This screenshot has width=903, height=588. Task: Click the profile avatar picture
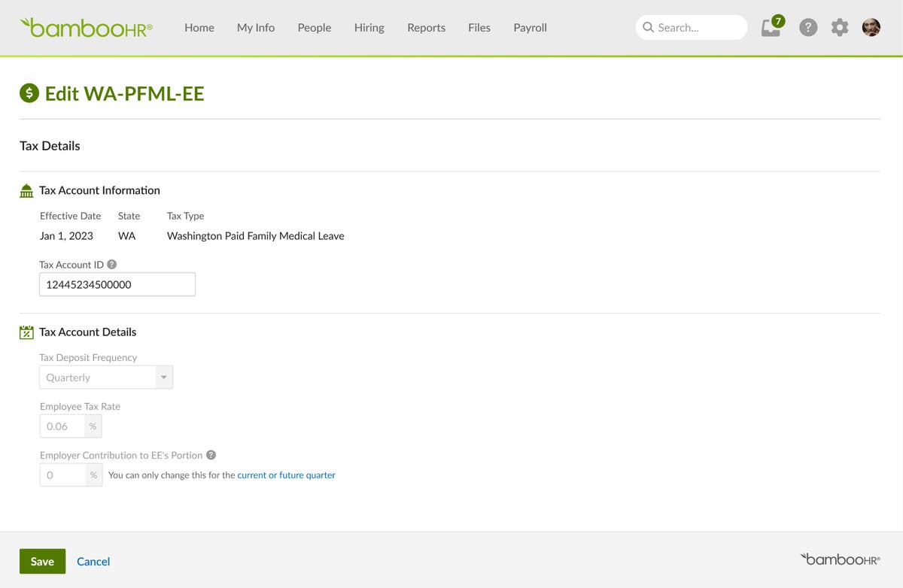(871, 27)
